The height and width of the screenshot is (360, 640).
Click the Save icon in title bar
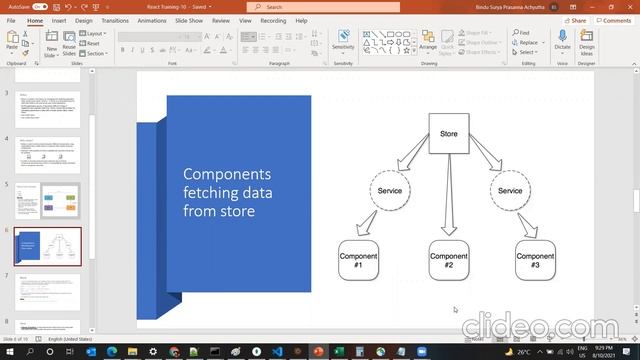[x=56, y=7]
